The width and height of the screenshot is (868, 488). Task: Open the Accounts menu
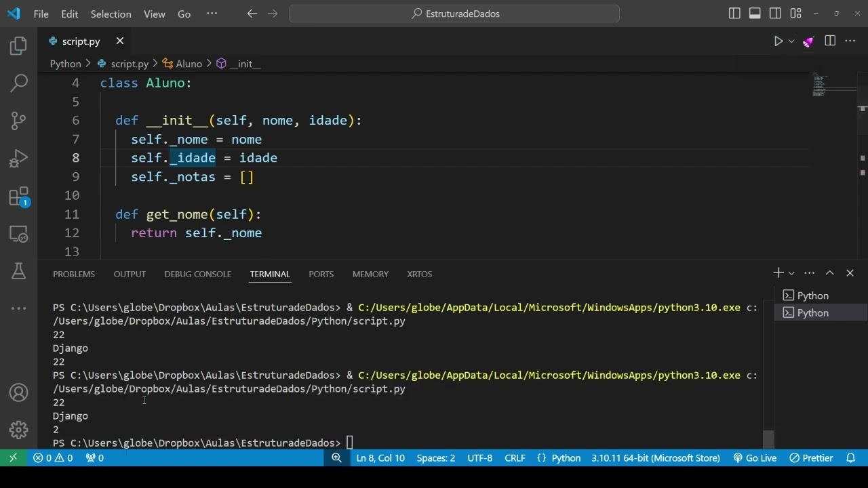[18, 392]
